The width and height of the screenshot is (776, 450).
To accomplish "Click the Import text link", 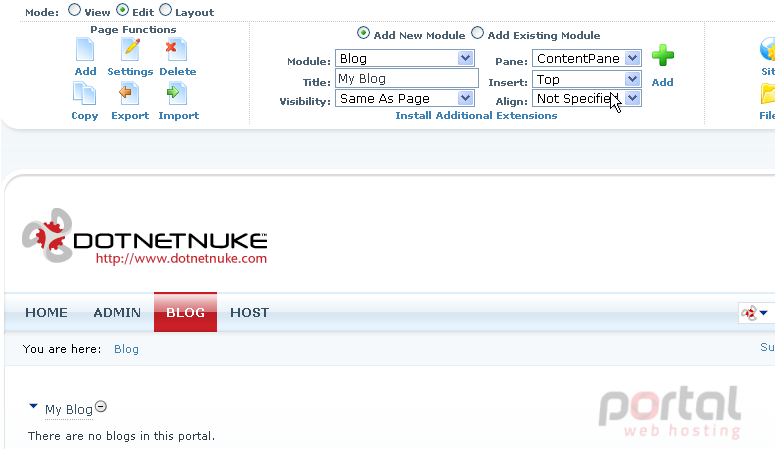I will 179,115.
